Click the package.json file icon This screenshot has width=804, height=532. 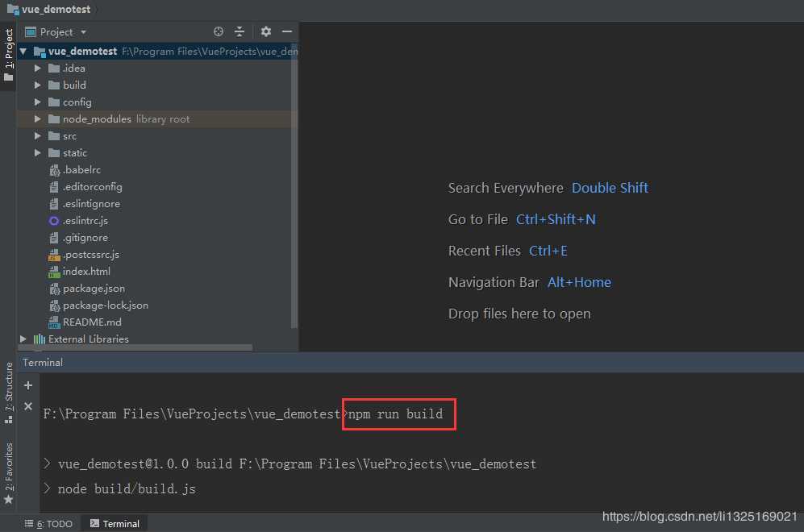(54, 289)
